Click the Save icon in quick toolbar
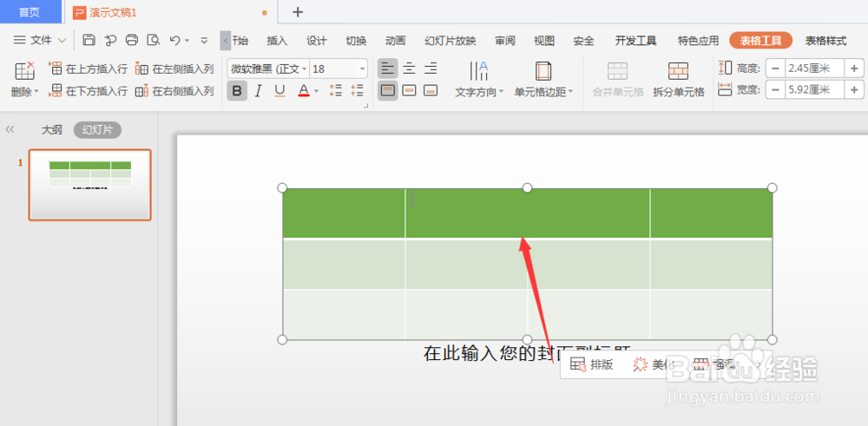This screenshot has height=426, width=868. [x=89, y=40]
